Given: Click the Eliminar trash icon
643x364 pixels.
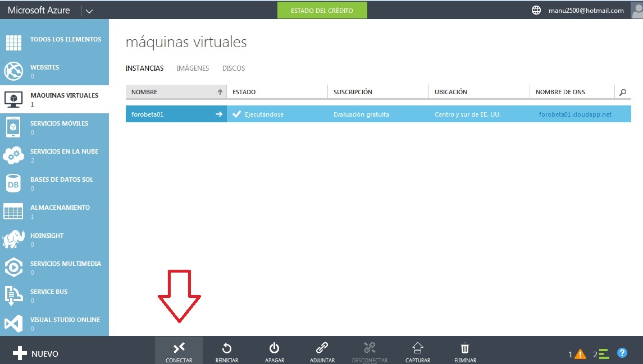Looking at the screenshot, I should (x=465, y=348).
